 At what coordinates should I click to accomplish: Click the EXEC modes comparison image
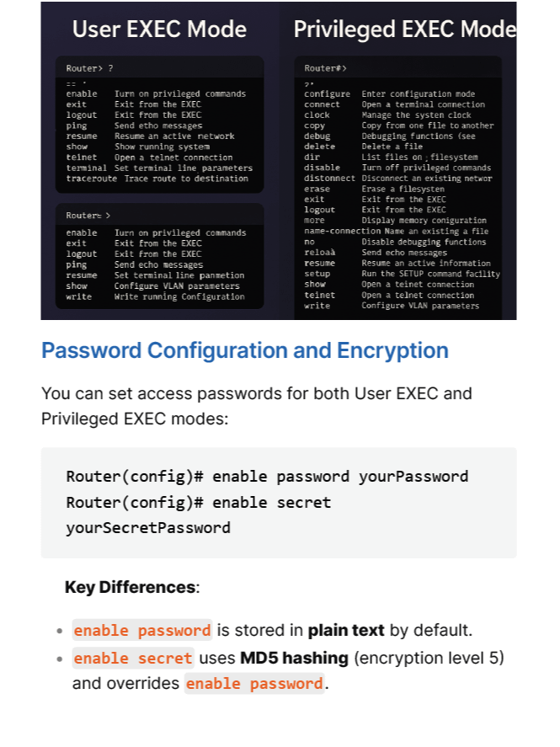coord(279,161)
